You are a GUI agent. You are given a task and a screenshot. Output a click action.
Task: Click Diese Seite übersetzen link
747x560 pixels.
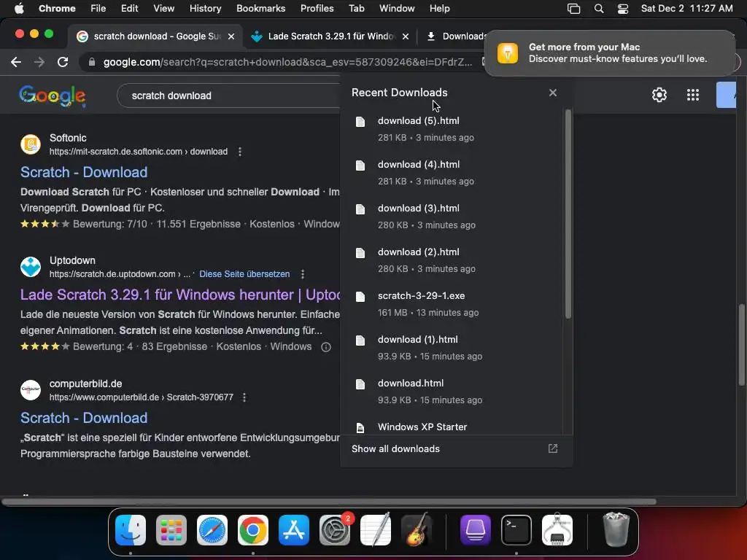(x=244, y=274)
